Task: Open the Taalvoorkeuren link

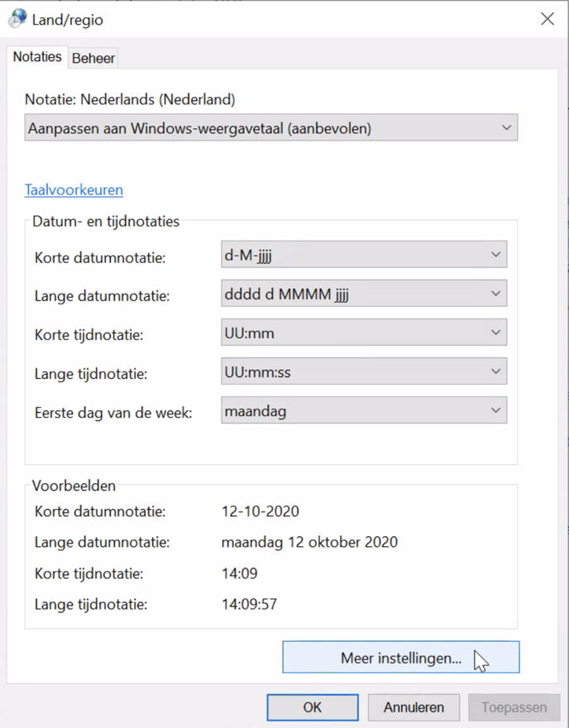Action: click(74, 189)
